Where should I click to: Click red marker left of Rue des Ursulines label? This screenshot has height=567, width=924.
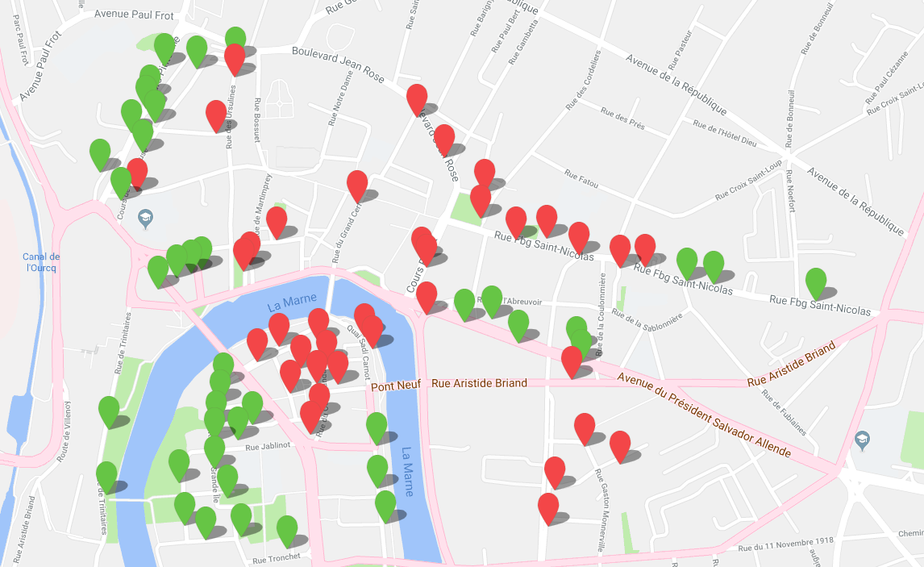(x=216, y=115)
